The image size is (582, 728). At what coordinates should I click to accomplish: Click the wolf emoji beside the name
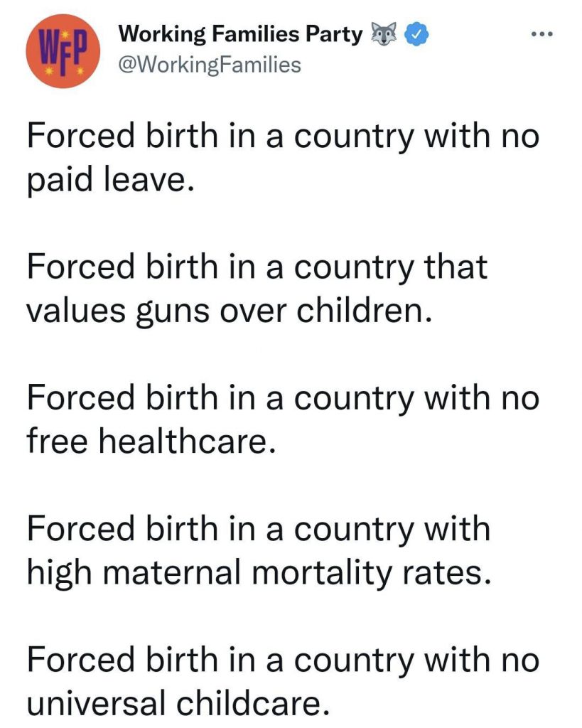click(384, 34)
